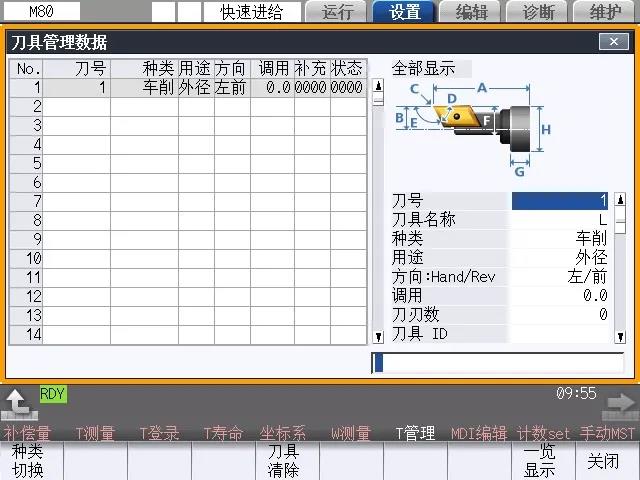Click the green RDY status indicator
The width and height of the screenshot is (640, 480).
pos(52,394)
